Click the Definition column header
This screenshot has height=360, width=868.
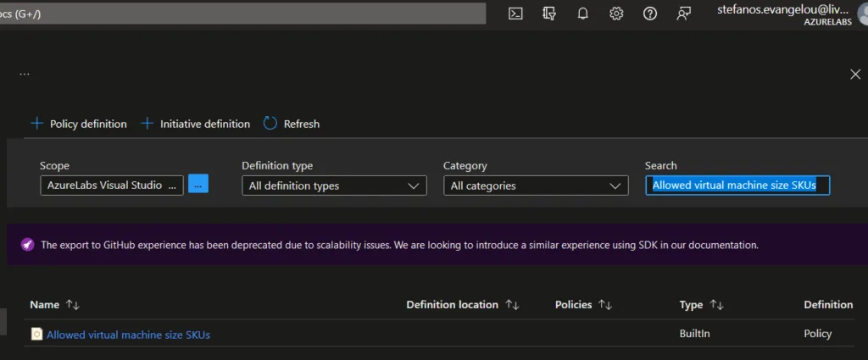tap(828, 305)
